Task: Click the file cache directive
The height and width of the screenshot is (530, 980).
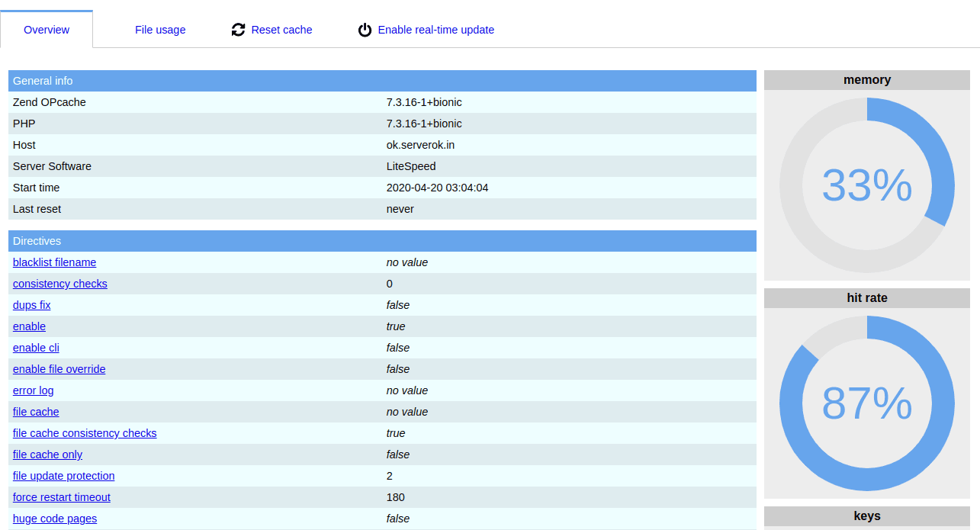Action: tap(35, 411)
